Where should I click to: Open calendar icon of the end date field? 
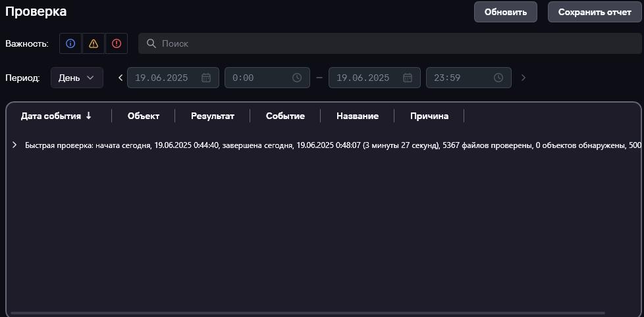pyautogui.click(x=408, y=78)
